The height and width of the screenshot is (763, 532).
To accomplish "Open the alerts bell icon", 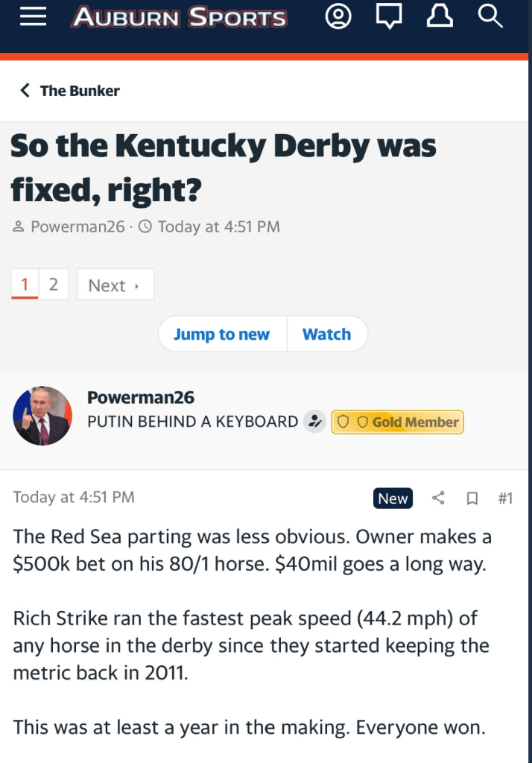I will [439, 18].
